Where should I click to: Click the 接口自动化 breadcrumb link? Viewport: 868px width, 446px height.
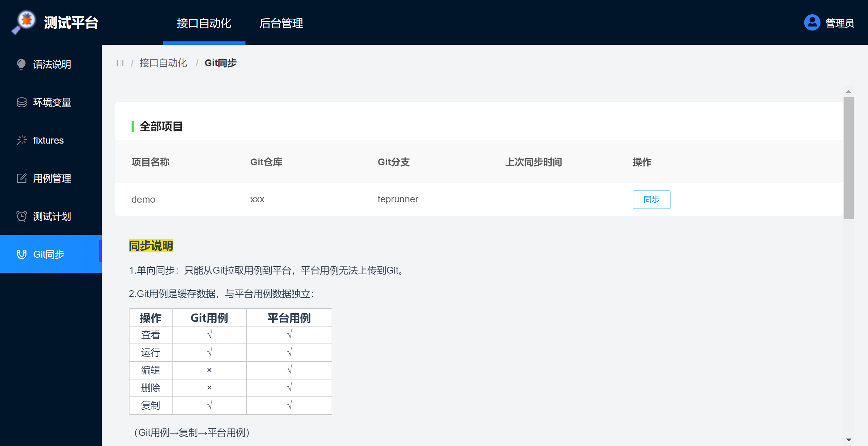[163, 63]
